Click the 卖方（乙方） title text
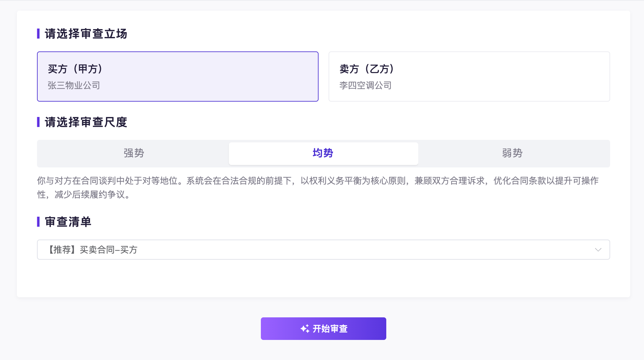644x360 pixels. coord(367,69)
